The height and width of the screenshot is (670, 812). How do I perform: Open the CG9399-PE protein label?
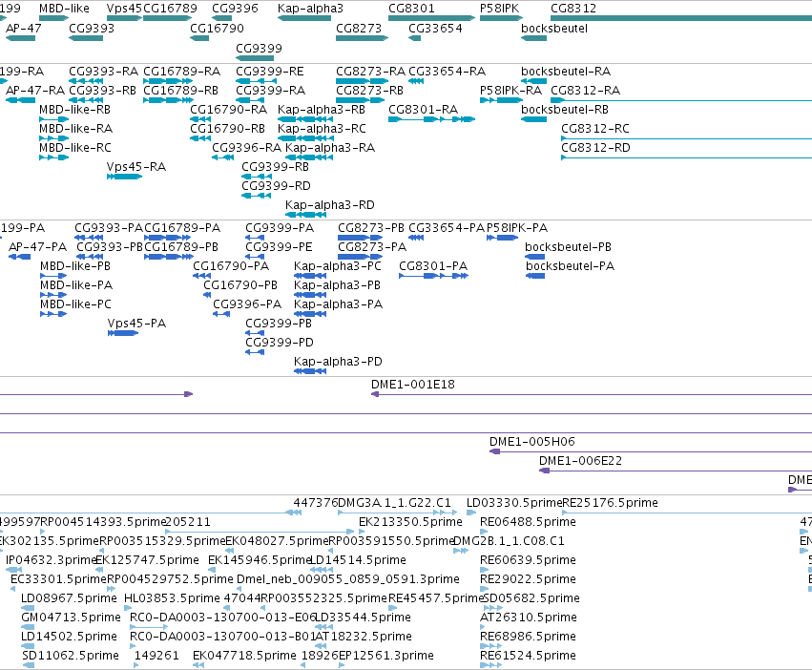pyautogui.click(x=280, y=247)
